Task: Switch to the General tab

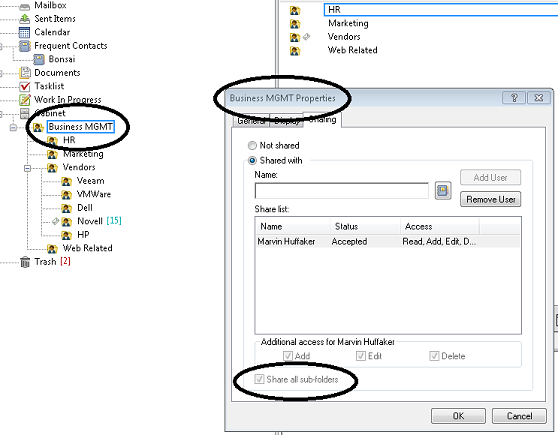Action: click(x=251, y=121)
